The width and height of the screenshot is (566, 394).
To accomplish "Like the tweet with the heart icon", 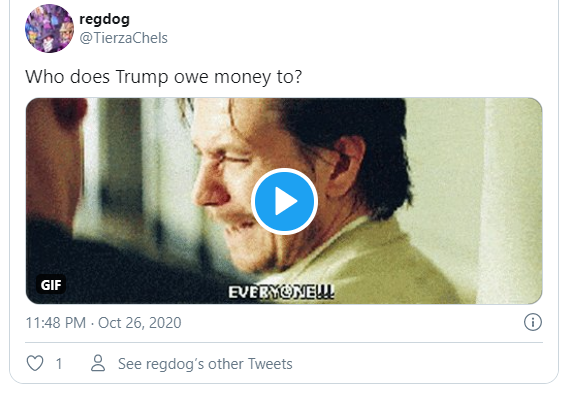I will click(35, 363).
